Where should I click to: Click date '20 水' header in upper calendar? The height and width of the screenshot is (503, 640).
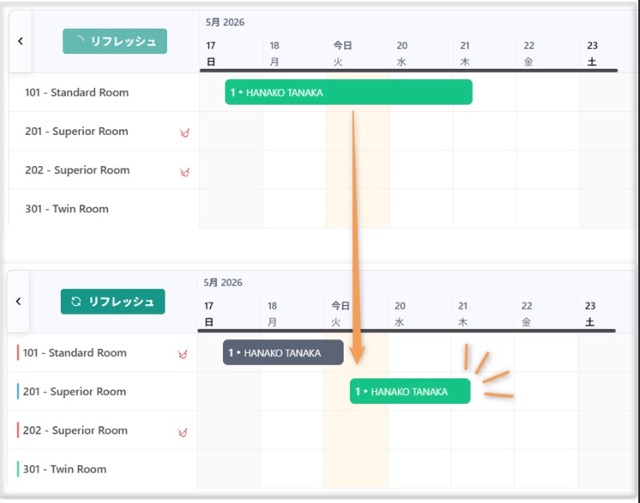coord(402,53)
